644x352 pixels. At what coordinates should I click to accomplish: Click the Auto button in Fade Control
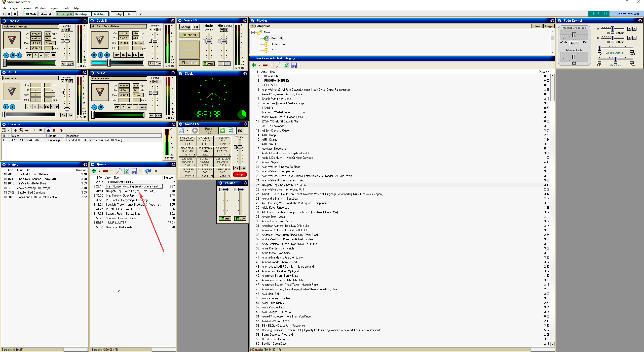[574, 43]
